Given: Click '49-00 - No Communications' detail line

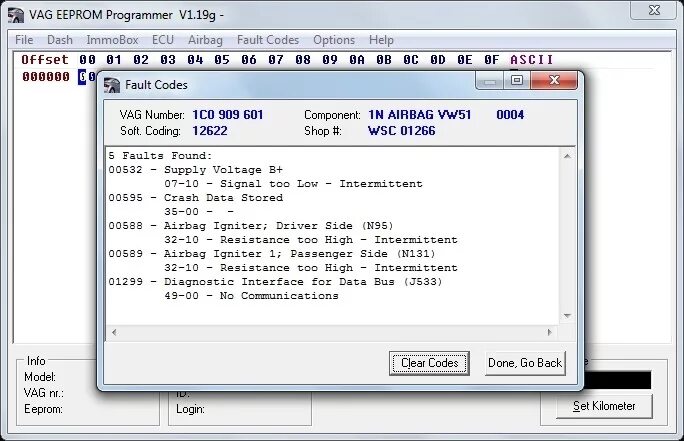Looking at the screenshot, I should click(251, 295).
